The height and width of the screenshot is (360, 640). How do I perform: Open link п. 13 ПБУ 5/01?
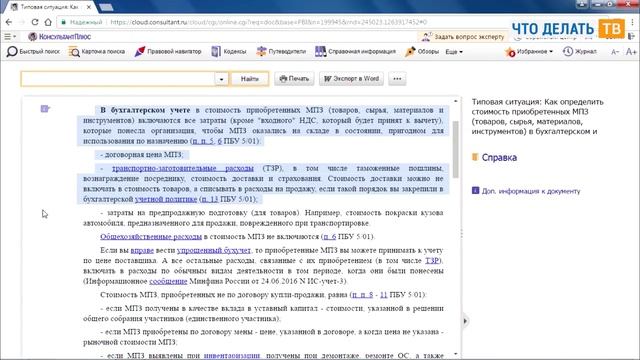coord(210,199)
